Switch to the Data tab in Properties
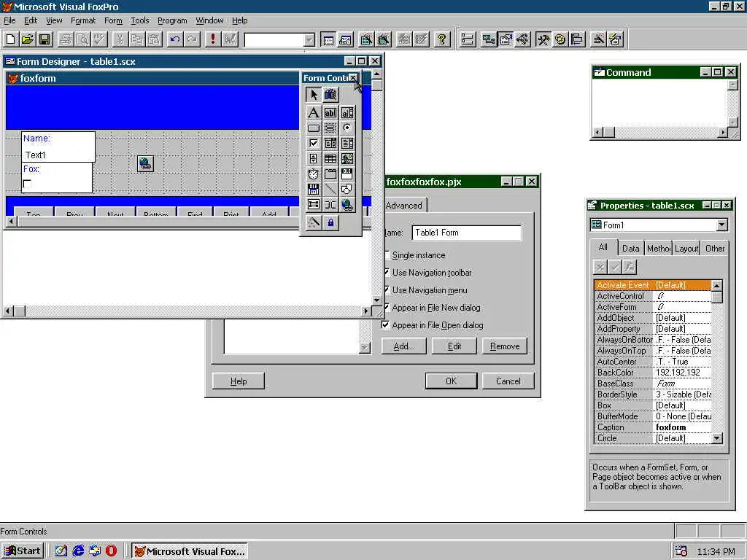 click(x=630, y=248)
